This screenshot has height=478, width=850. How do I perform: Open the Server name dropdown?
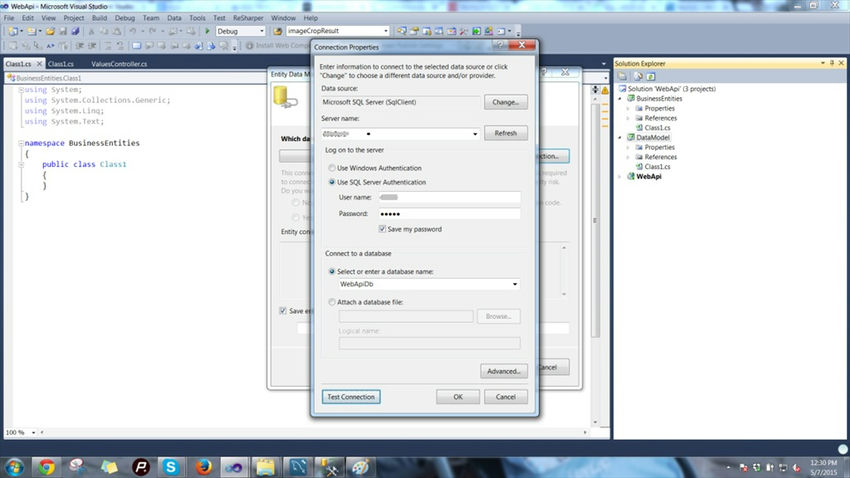point(475,133)
